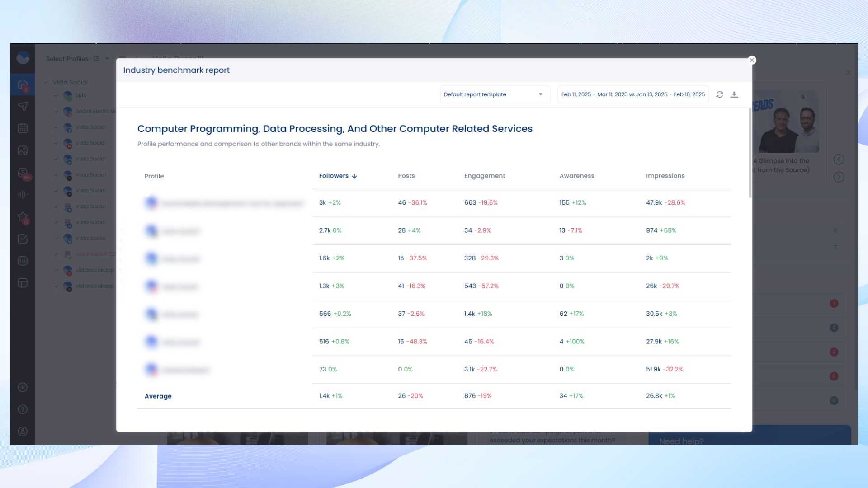Expand the Default report template dropdown

[x=540, y=94]
